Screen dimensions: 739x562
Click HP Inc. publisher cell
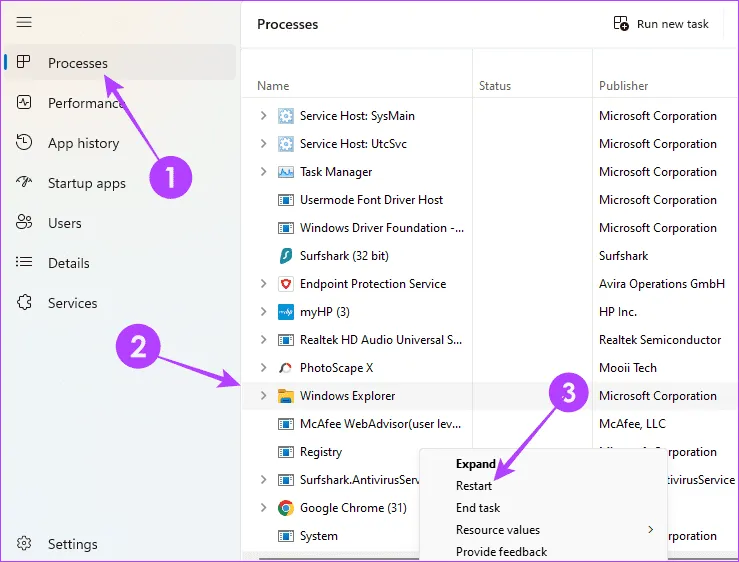618,312
